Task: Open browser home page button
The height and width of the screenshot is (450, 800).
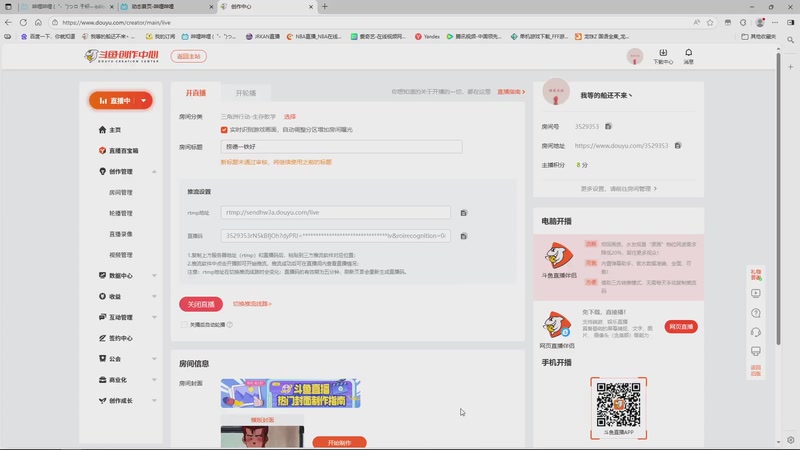Action: [38, 22]
